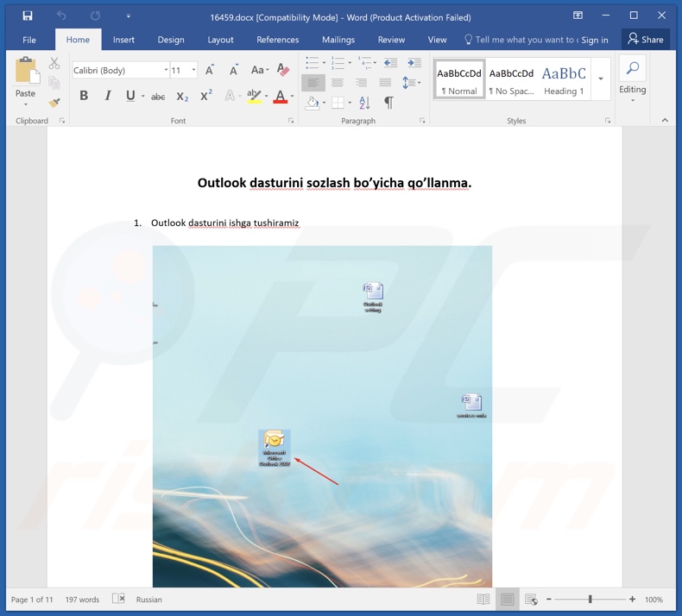
Task: Toggle Italic formatting
Action: pos(107,96)
